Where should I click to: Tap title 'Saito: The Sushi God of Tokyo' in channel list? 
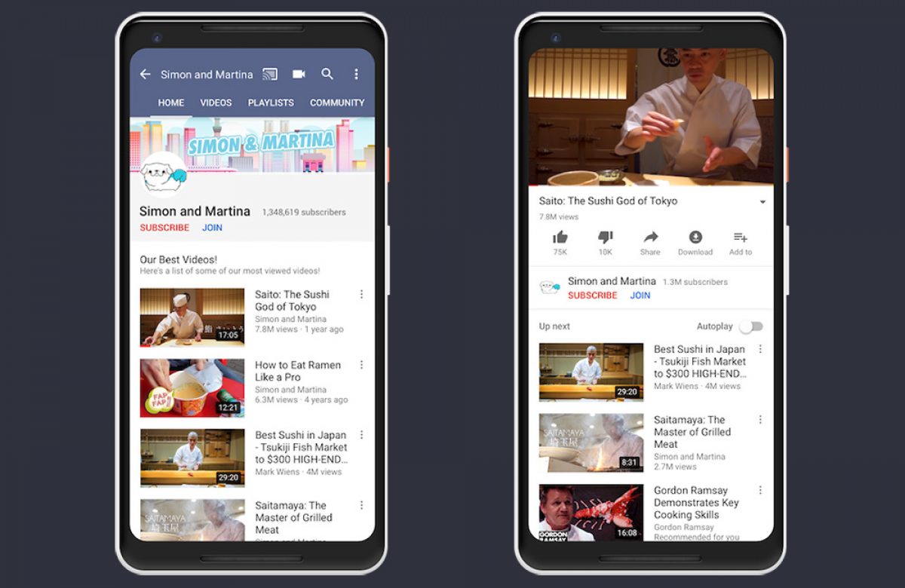pyautogui.click(x=292, y=300)
